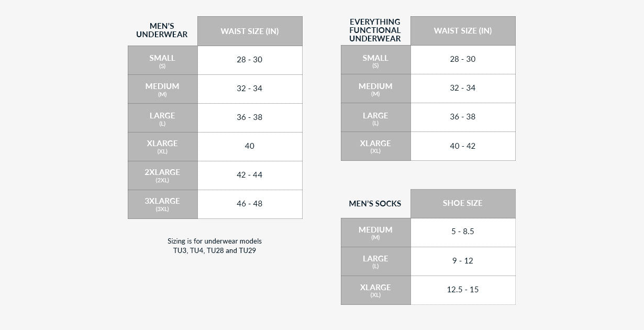This screenshot has height=330, width=644.
Task: Select MEDIUM label in Men's Socks table
Action: (375, 233)
